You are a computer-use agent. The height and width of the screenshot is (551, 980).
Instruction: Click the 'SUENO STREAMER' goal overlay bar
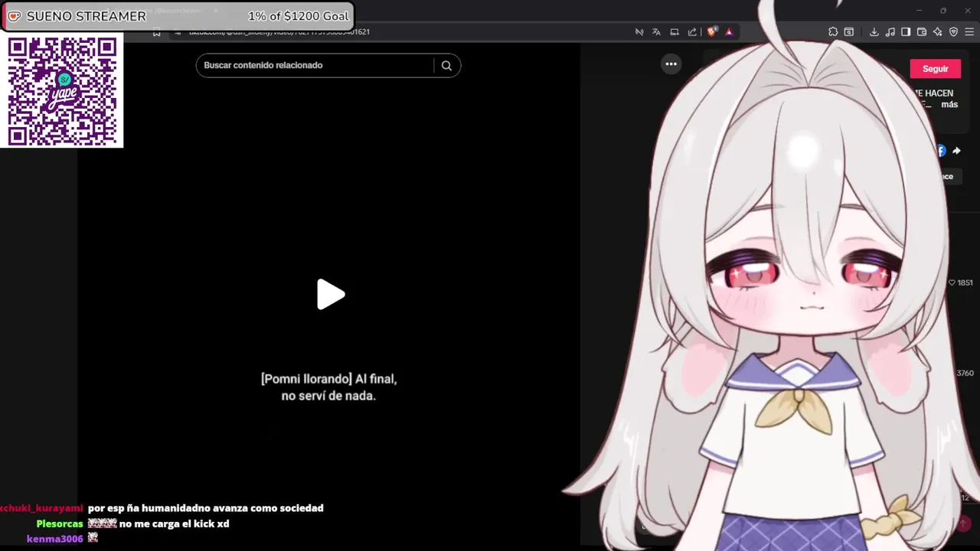(178, 16)
